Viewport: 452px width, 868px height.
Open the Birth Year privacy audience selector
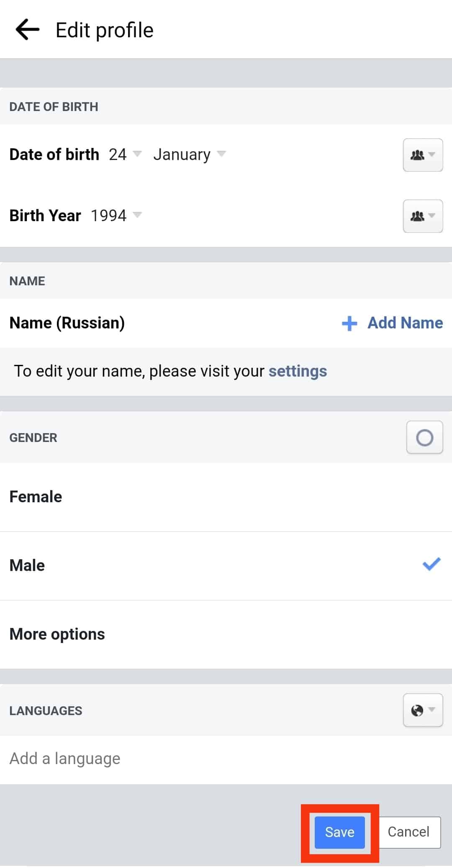coord(423,216)
